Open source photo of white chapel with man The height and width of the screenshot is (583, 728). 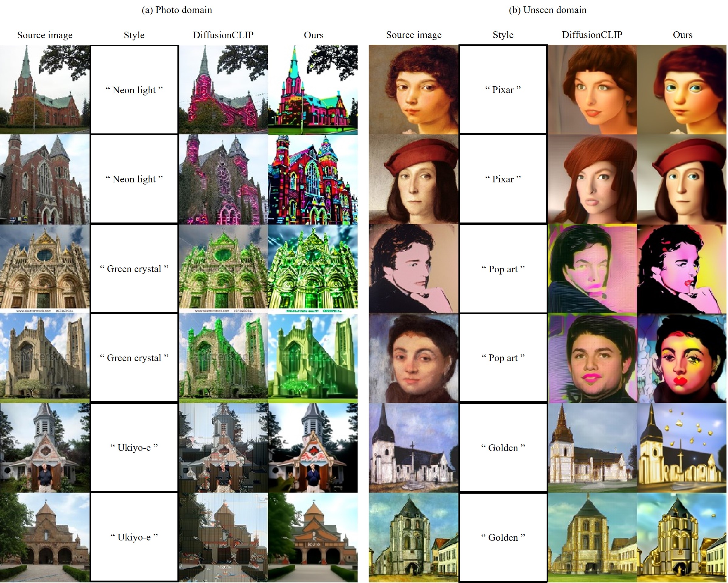click(45, 448)
